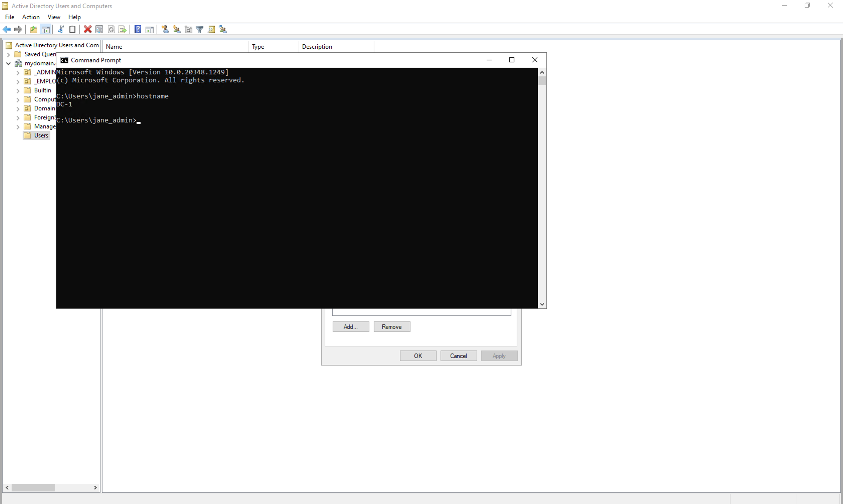843x504 pixels.
Task: Maximize the Command Prompt window
Action: pos(512,60)
